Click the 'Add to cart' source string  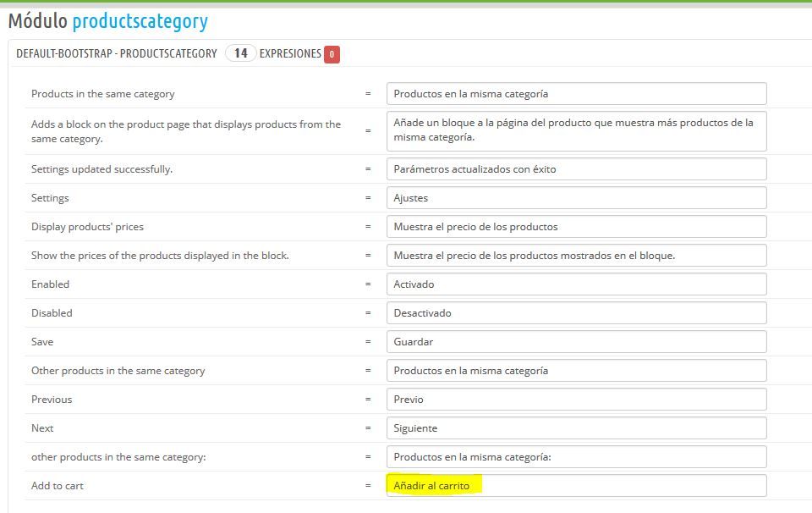pos(57,486)
